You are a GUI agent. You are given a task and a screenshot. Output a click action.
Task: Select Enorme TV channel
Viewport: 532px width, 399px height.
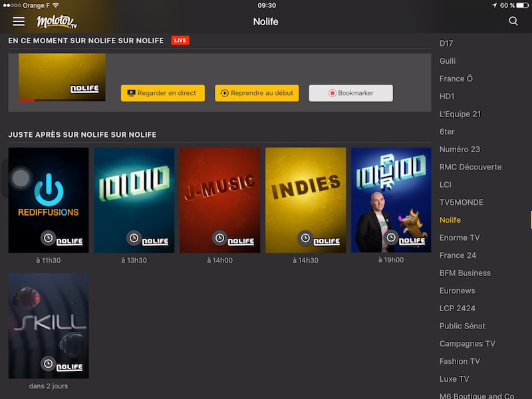460,237
